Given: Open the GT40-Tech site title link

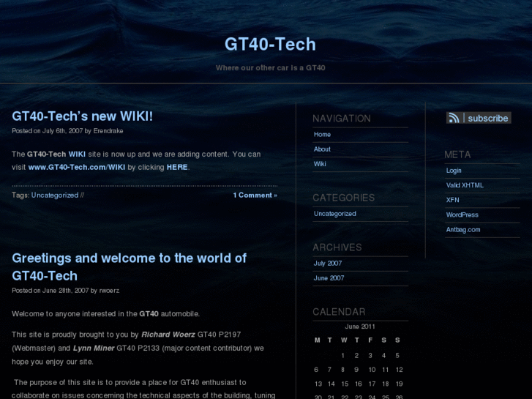Looking at the screenshot, I should tap(270, 44).
